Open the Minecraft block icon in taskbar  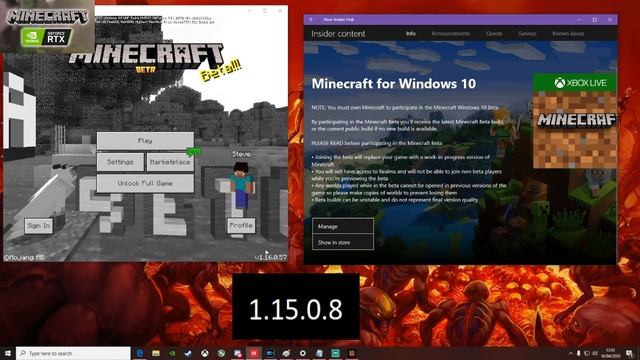(x=351, y=353)
